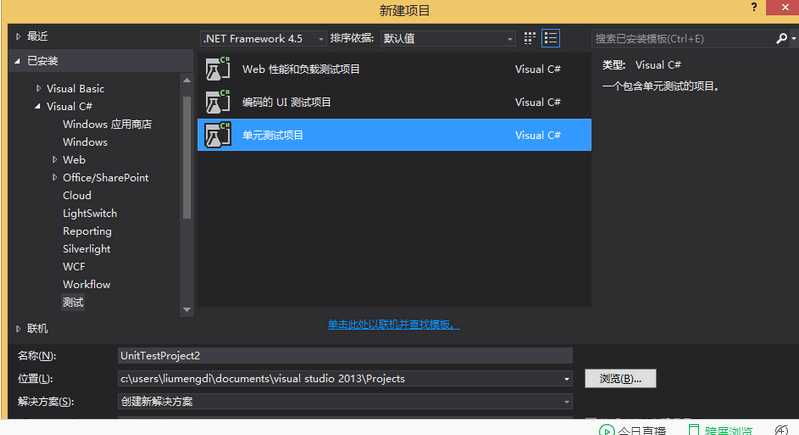Screen dimensions: 799x435
Task: Expand the Web tree node arrow
Action: (54, 159)
